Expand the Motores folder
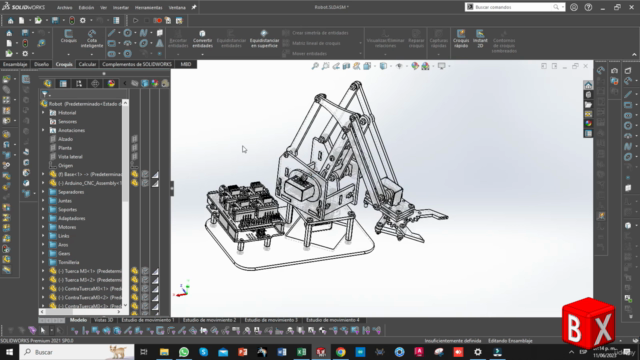This screenshot has width=640, height=360. click(x=43, y=227)
